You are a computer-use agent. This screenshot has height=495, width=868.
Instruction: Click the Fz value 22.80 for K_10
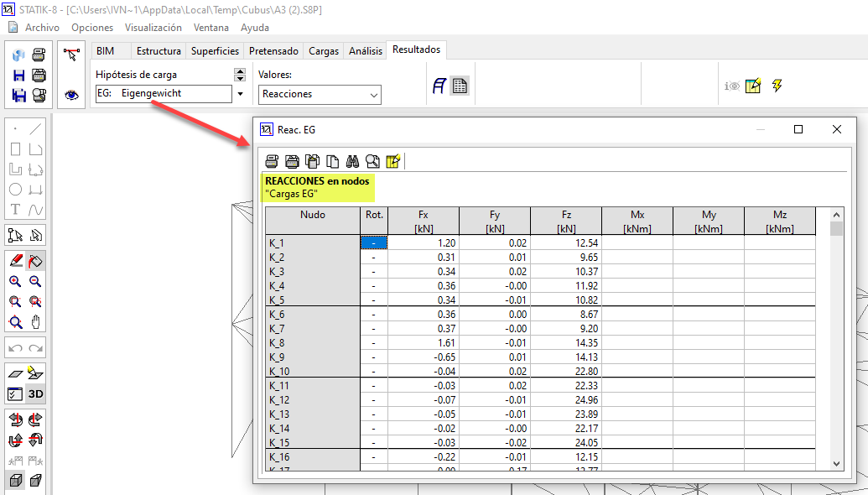(x=566, y=371)
